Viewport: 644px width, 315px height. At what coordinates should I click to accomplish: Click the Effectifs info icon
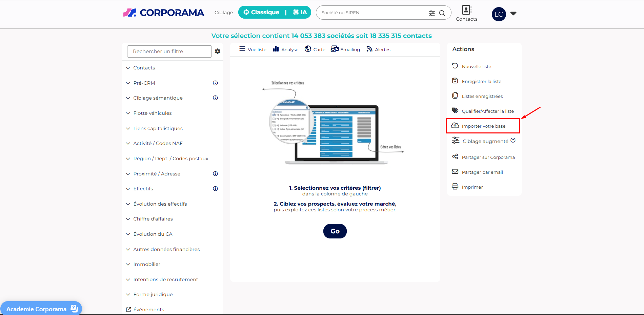point(215,189)
